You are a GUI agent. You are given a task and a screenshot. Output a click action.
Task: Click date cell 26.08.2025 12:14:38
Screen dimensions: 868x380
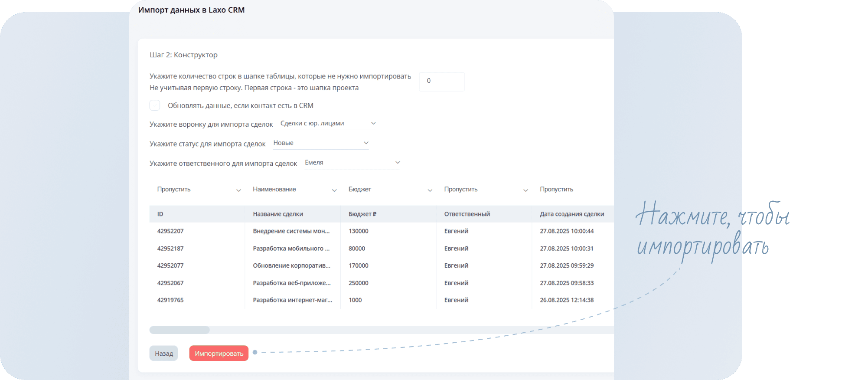(567, 300)
